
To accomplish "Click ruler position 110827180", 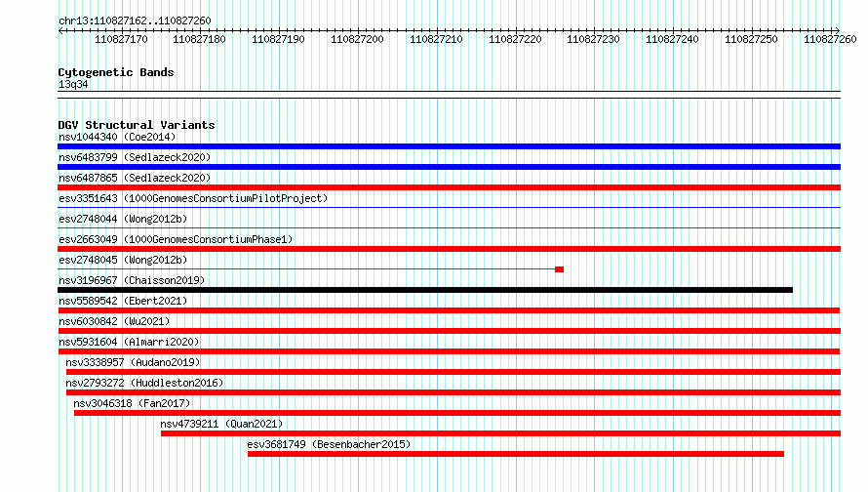I will (x=199, y=39).
